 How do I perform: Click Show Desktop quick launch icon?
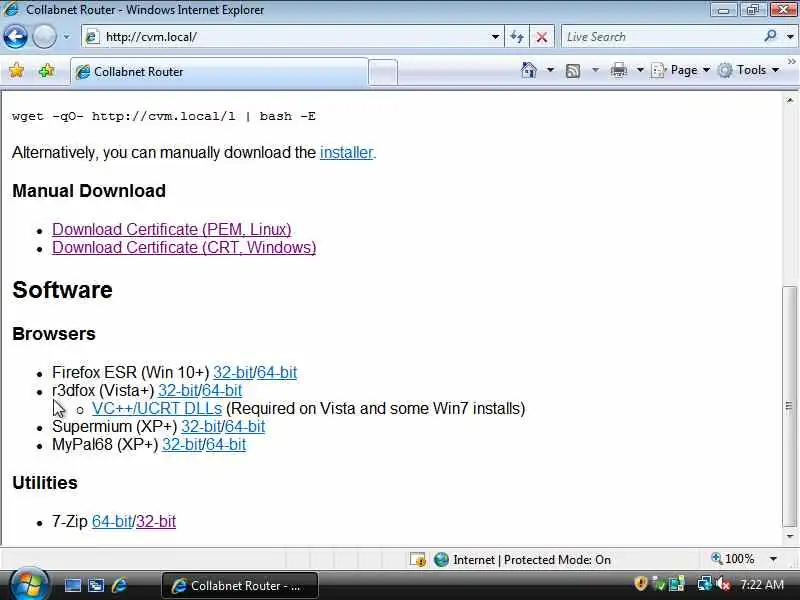(x=72, y=585)
